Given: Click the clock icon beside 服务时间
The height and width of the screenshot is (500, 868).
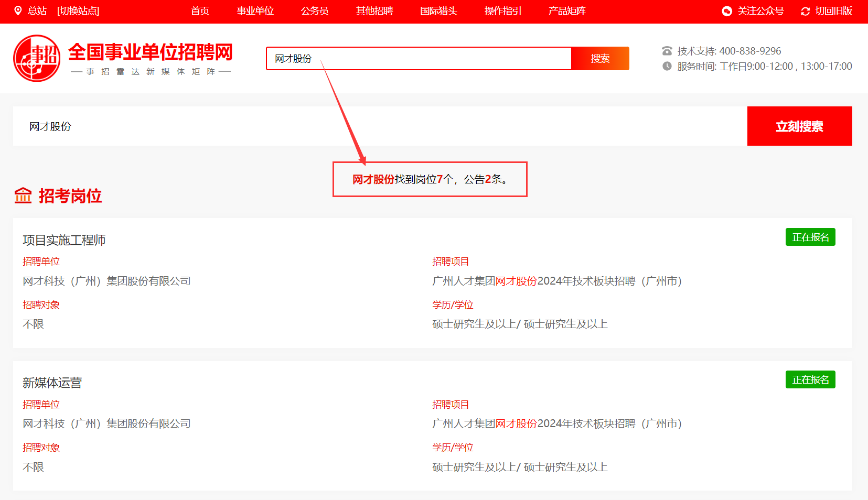Looking at the screenshot, I should 667,66.
